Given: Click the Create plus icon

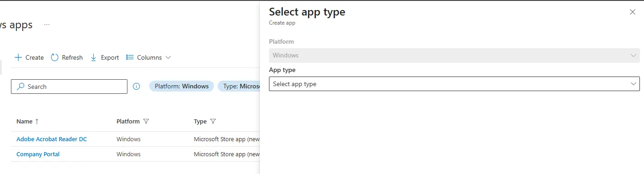Looking at the screenshot, I should [x=18, y=57].
